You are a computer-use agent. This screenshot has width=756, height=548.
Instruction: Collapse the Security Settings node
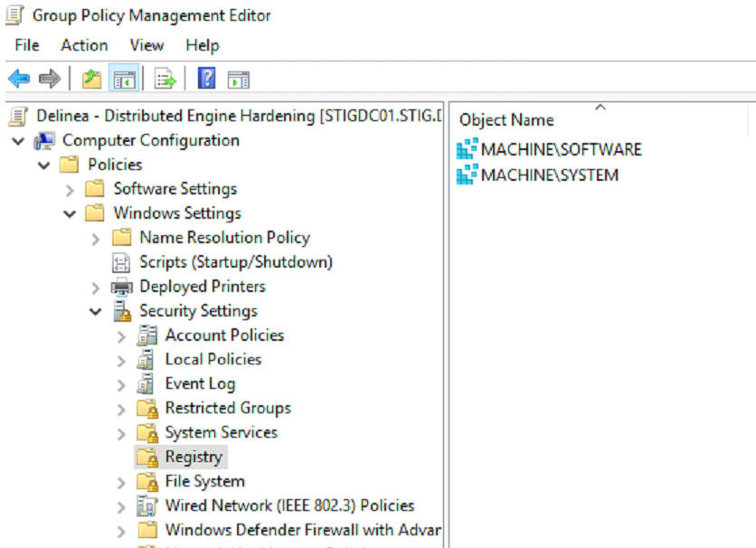tap(96, 311)
